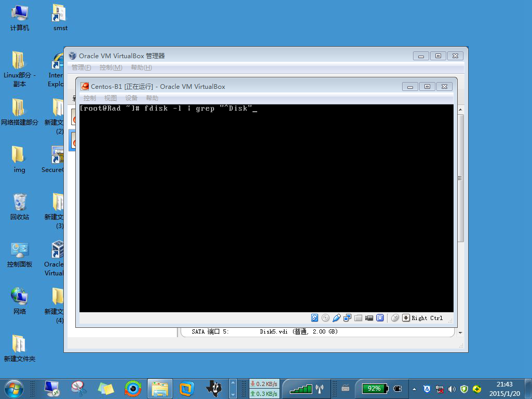
Task: Click the CPU virtualization chip icon in VM status bar
Action: 380,318
